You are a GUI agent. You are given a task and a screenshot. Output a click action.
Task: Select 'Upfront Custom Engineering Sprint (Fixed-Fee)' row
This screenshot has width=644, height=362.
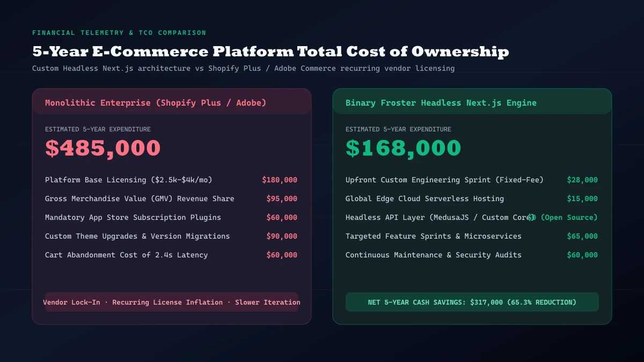[472, 180]
